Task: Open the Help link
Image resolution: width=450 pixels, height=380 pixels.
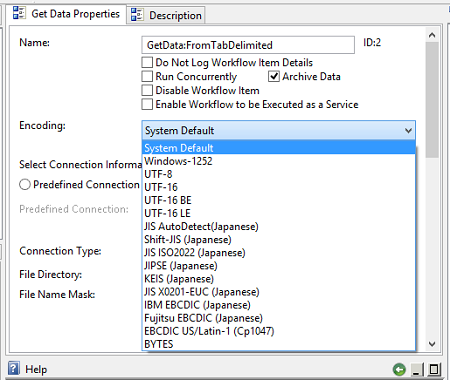Action: click(36, 369)
